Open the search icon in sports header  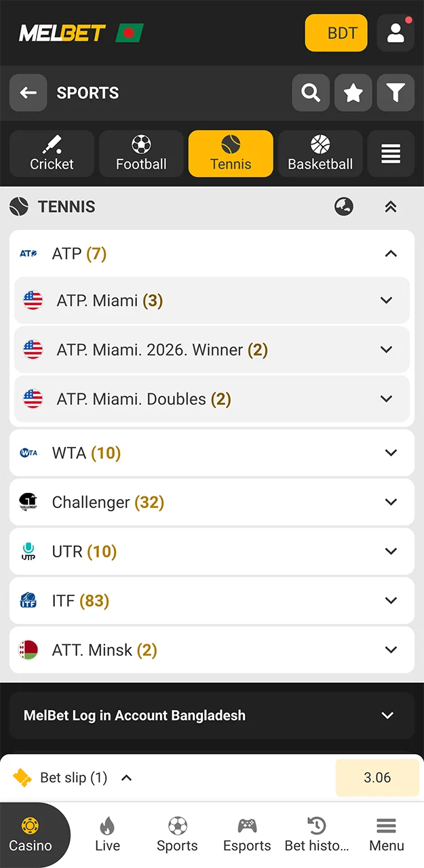[x=311, y=93]
